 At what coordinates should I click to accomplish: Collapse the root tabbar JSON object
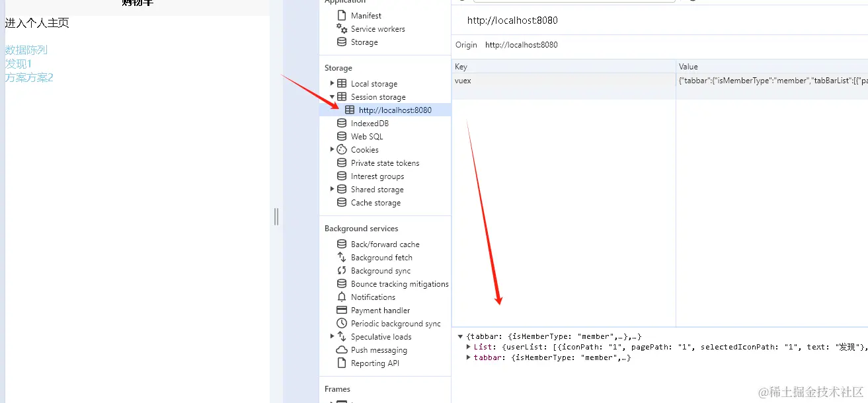(x=460, y=336)
